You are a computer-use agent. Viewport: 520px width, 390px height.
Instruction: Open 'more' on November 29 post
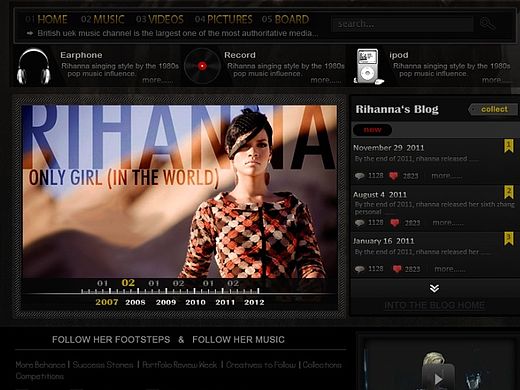447,176
